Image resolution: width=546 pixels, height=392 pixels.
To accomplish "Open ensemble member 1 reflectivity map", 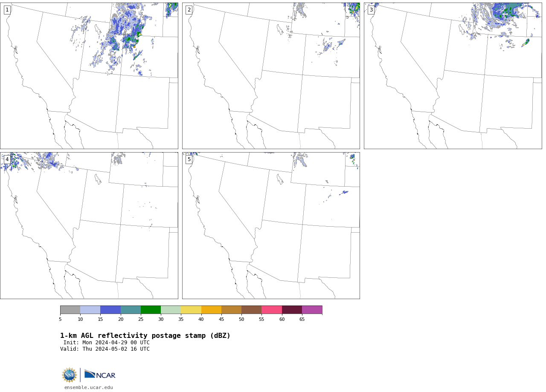I will point(89,76).
